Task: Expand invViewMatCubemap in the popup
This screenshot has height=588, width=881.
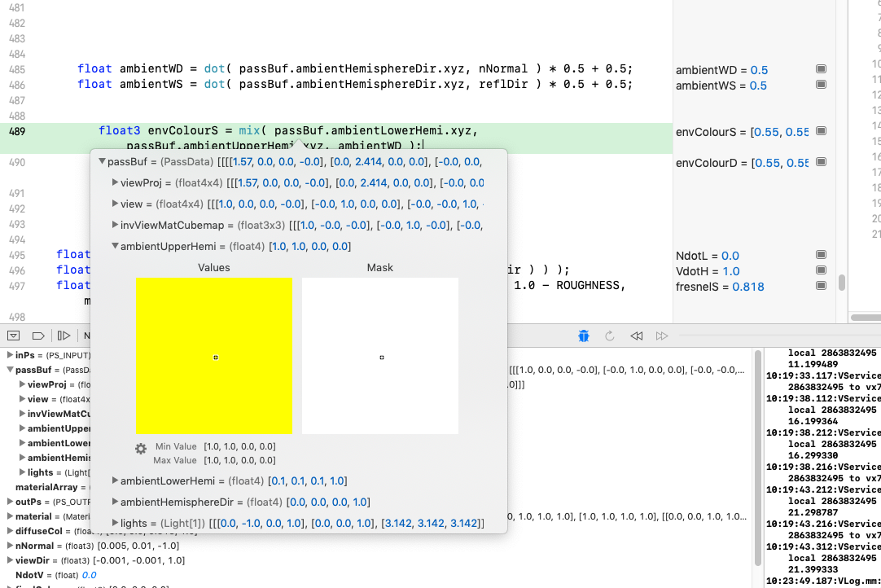Action: 115,225
